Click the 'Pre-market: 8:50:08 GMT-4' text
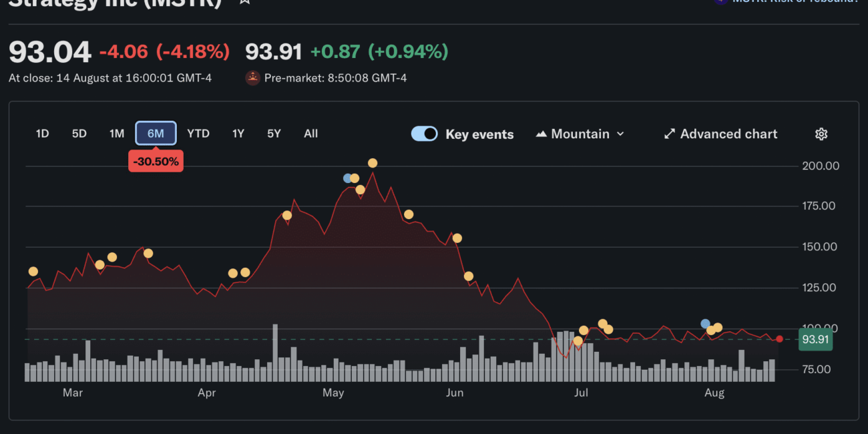 335,78
